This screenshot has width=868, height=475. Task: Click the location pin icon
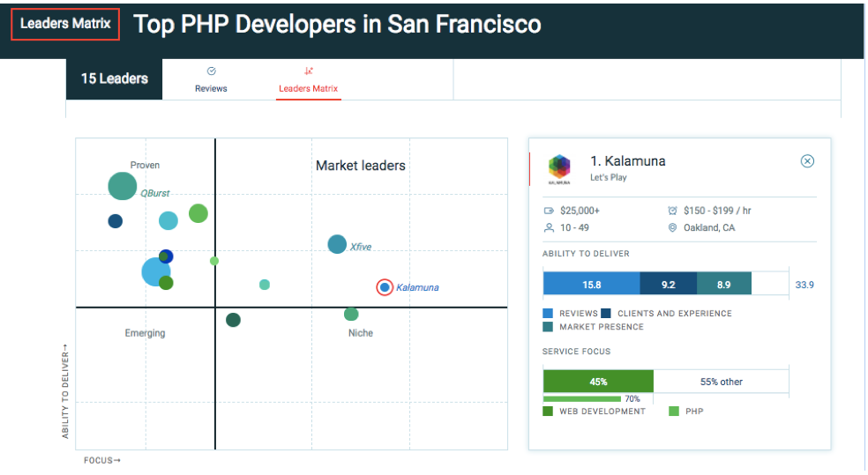[672, 228]
